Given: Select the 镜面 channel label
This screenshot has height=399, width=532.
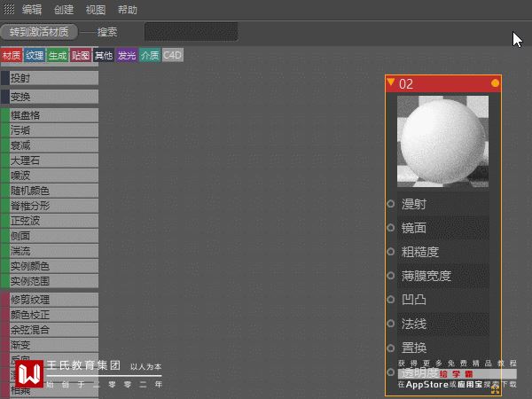Looking at the screenshot, I should pyautogui.click(x=414, y=228).
